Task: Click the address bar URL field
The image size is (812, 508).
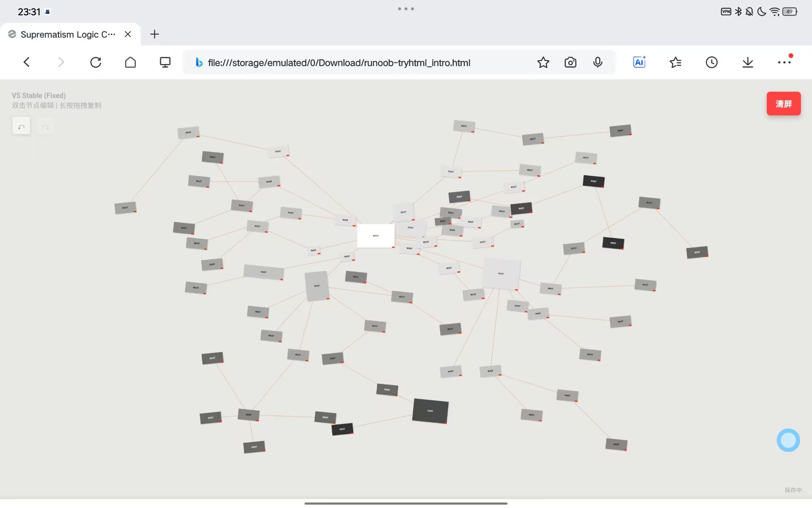Action: point(338,63)
